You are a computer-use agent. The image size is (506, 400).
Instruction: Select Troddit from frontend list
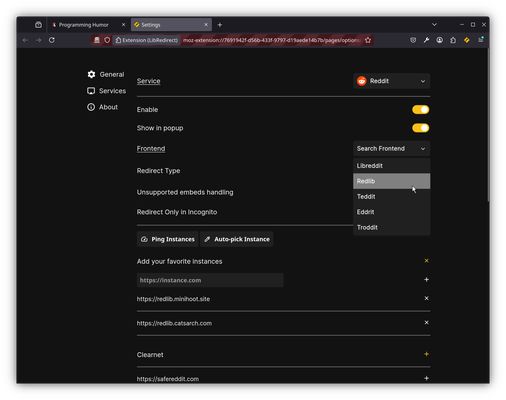tap(391, 227)
